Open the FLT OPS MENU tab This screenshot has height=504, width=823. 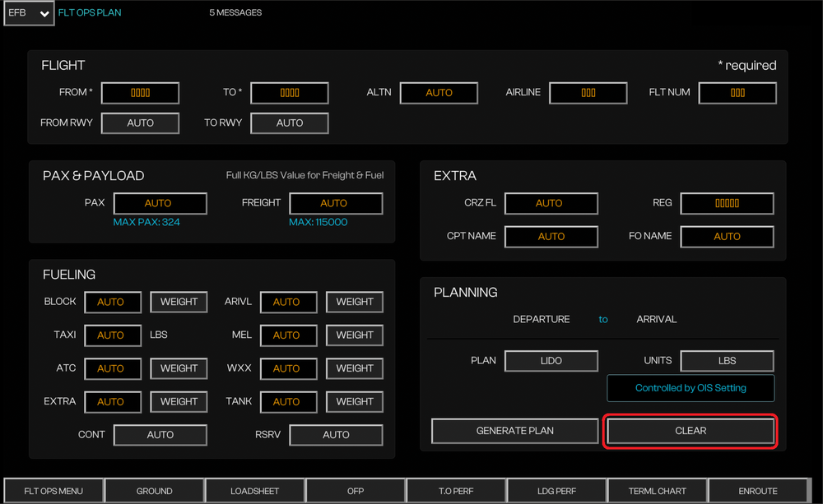(53, 491)
